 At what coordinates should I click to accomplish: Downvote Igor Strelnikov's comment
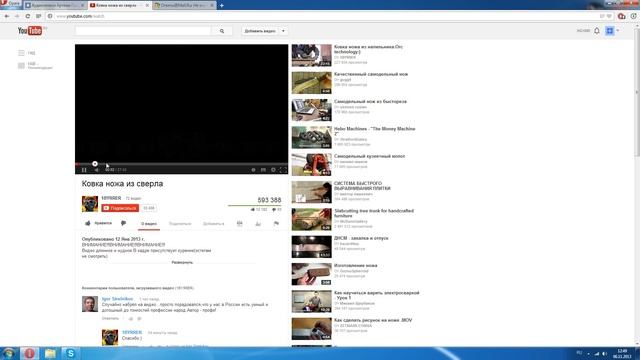[x=139, y=318]
